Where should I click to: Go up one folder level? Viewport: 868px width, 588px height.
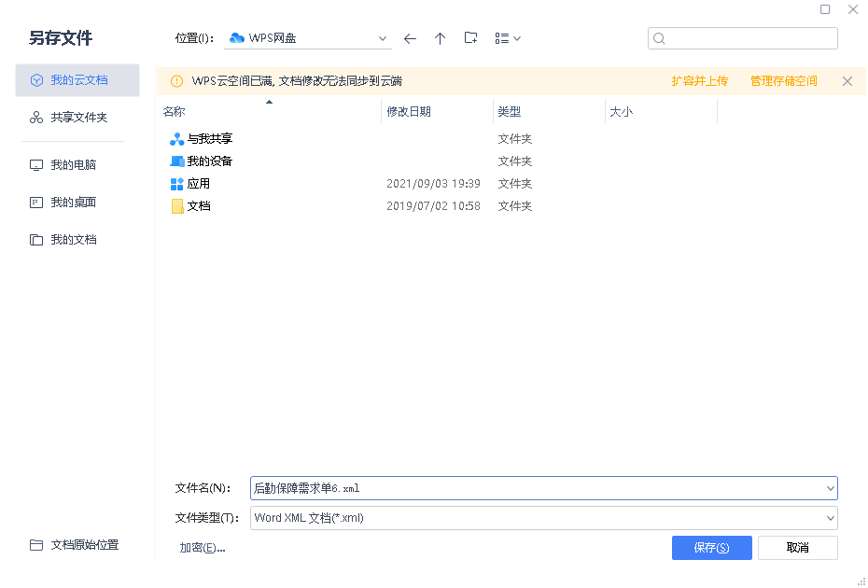[x=441, y=39]
